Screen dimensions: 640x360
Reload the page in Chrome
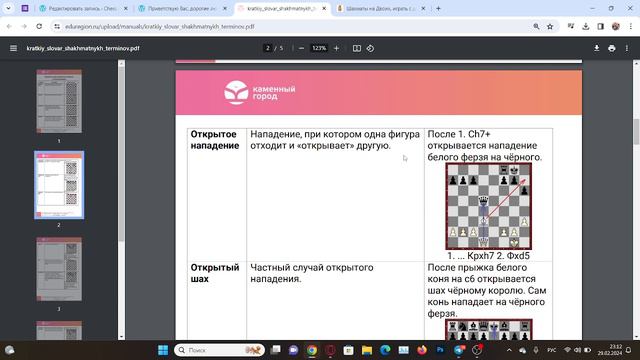[x=39, y=26]
